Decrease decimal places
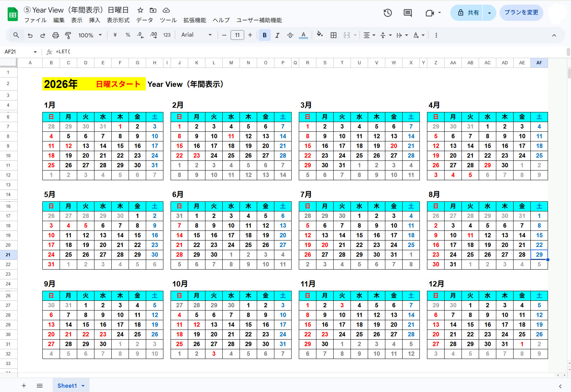 click(x=140, y=35)
